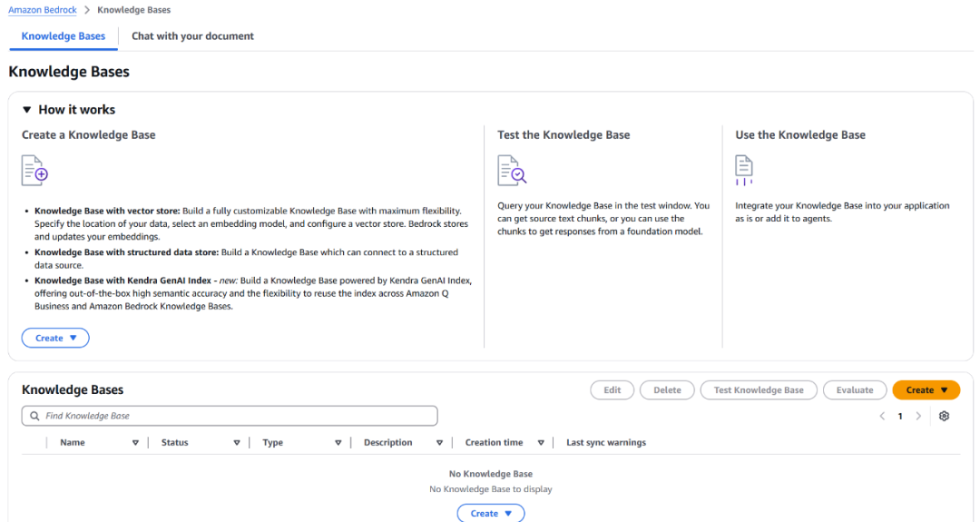Go to next page arrow
Image resolution: width=980 pixels, height=522 pixels.
coord(918,416)
